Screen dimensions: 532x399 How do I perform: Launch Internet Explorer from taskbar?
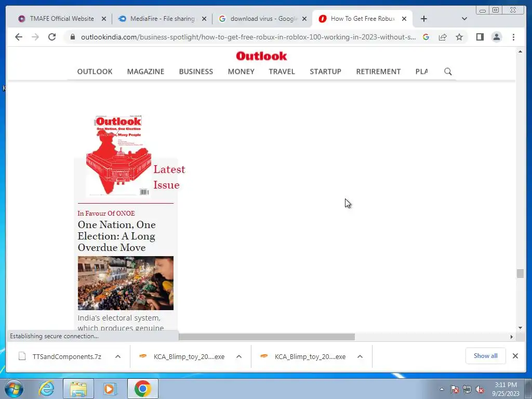46,389
